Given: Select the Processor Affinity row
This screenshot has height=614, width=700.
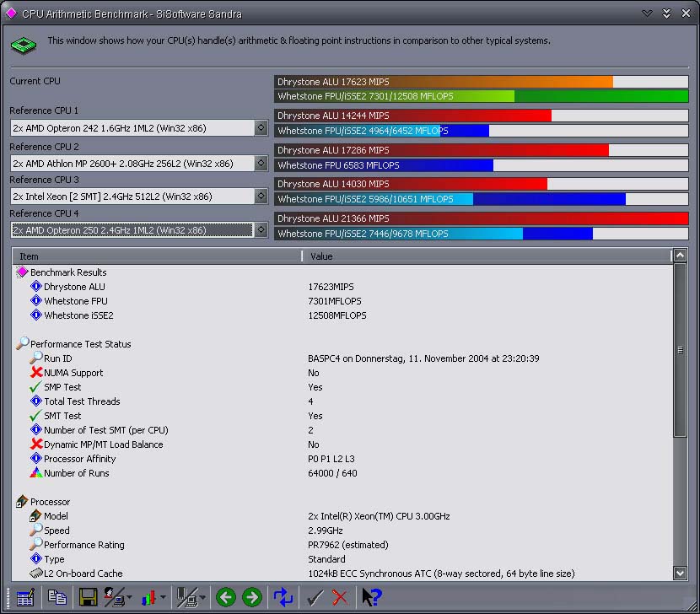Looking at the screenshot, I should [x=343, y=458].
